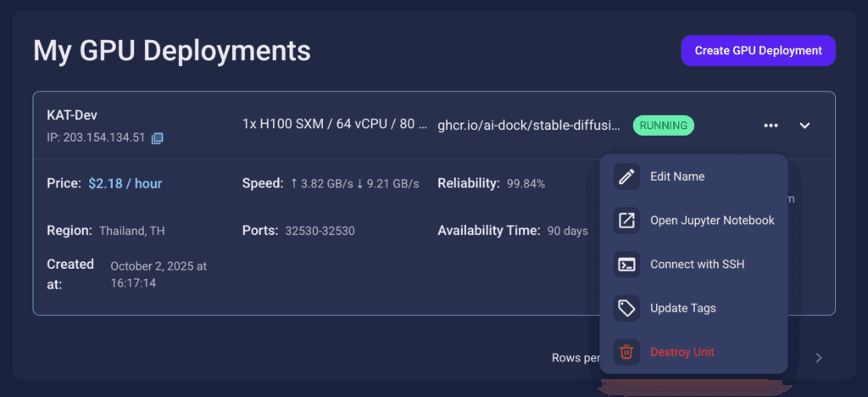Click the tag icon for Update Tags
868x397 pixels.
[x=626, y=308]
